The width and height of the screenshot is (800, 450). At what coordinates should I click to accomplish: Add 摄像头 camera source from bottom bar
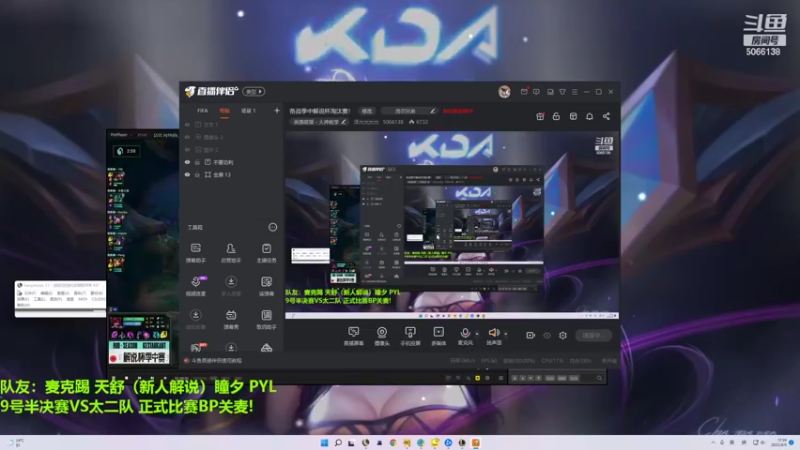pyautogui.click(x=382, y=336)
